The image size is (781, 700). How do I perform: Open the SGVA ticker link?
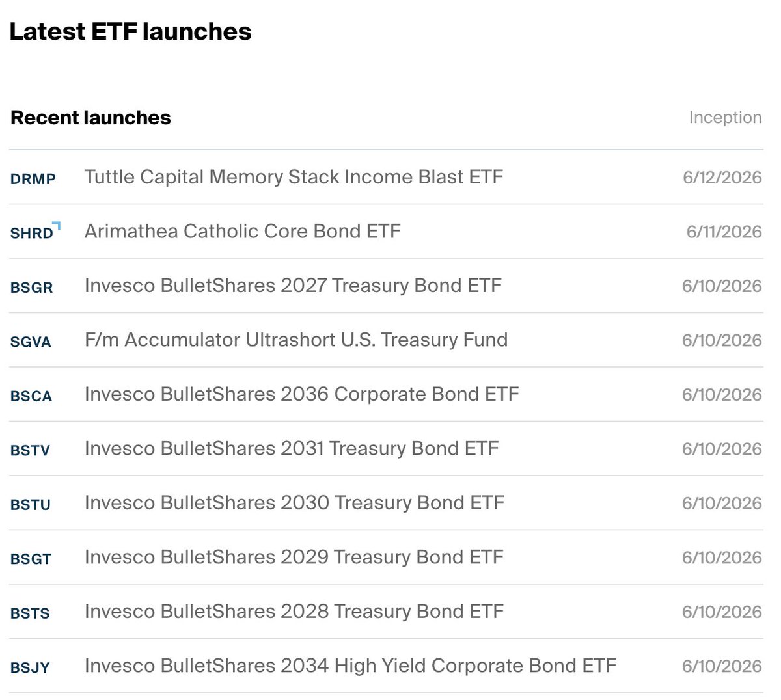[31, 342]
